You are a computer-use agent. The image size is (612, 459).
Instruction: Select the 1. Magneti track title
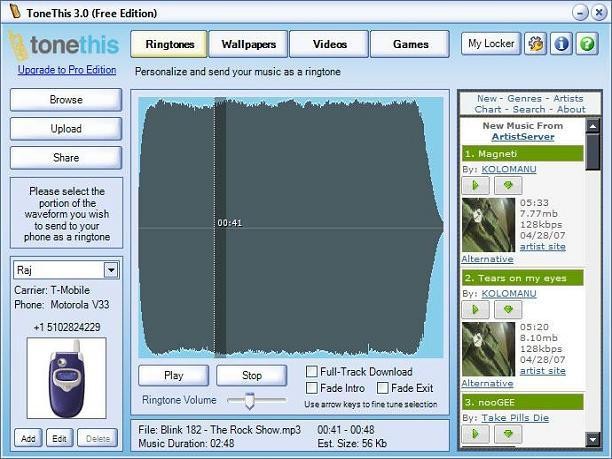[522, 154]
